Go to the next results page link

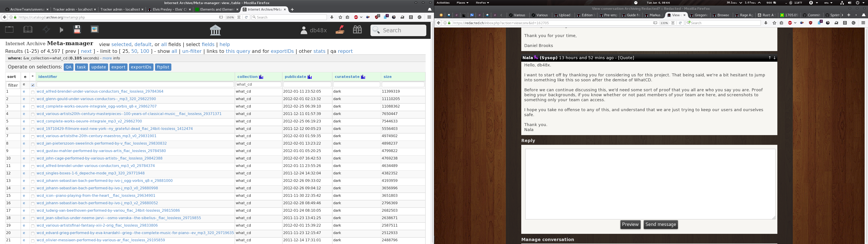86,51
